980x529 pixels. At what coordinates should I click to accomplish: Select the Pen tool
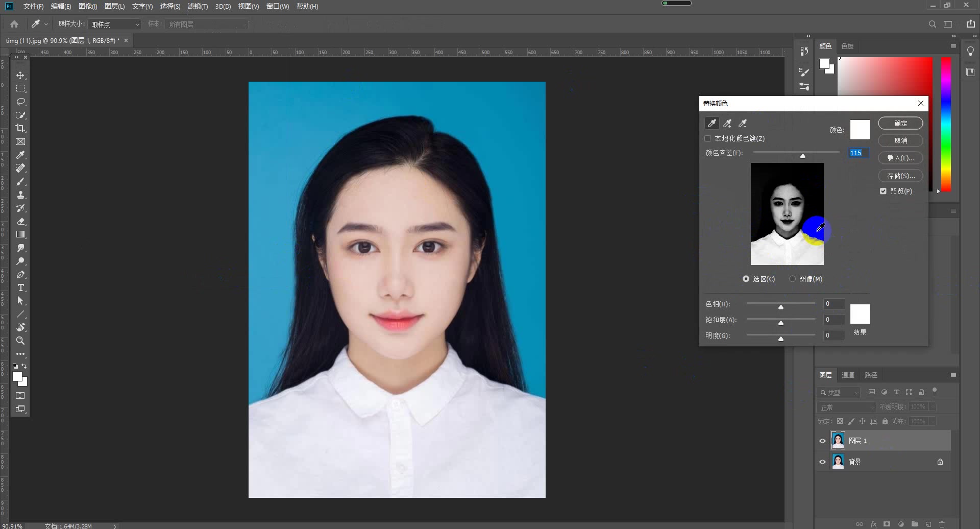20,274
